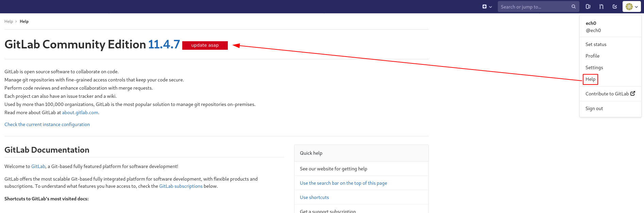
Task: Sign out via the user menu
Action: 594,108
